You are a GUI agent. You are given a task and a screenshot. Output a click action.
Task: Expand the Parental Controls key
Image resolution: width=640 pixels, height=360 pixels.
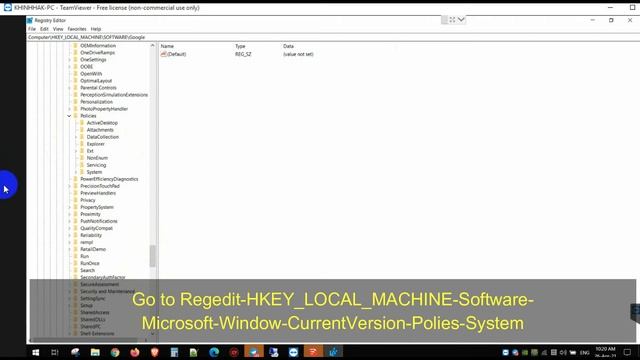69,88
